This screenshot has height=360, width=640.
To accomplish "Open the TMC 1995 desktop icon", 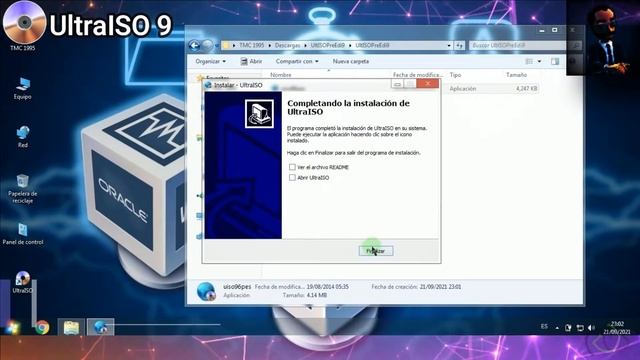I will [23, 27].
